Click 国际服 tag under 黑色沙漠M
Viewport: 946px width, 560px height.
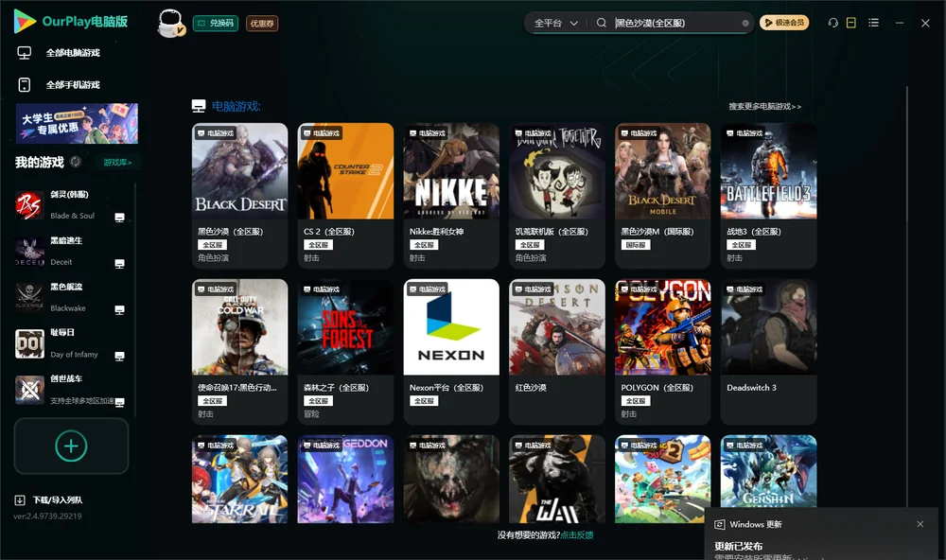pos(636,245)
